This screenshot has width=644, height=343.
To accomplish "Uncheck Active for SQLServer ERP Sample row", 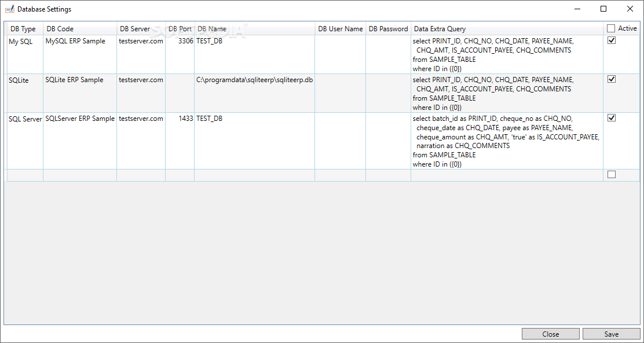I will 612,118.
